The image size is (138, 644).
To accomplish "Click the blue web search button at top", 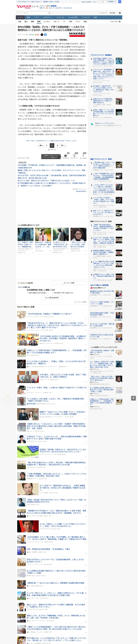I will (120, 2).
